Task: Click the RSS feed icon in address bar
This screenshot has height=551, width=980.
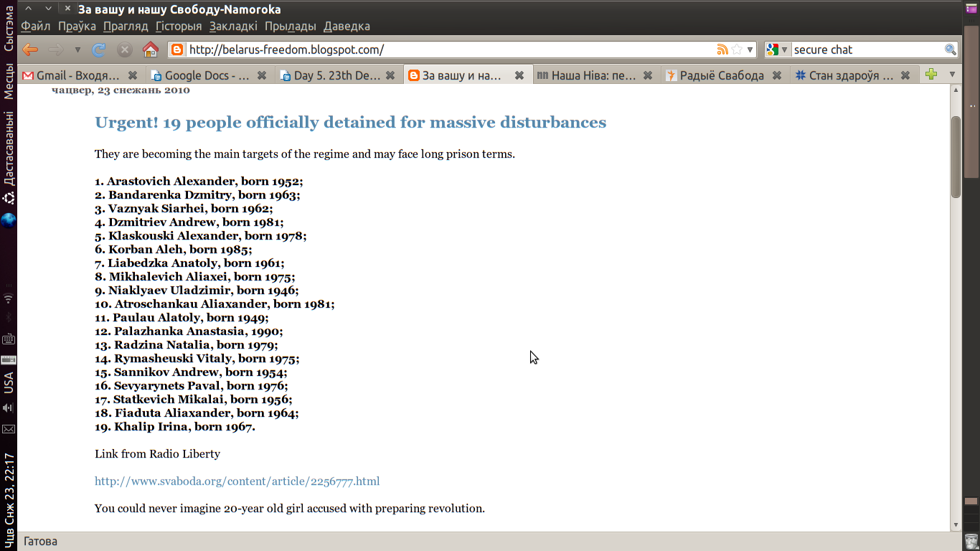Action: click(x=722, y=50)
